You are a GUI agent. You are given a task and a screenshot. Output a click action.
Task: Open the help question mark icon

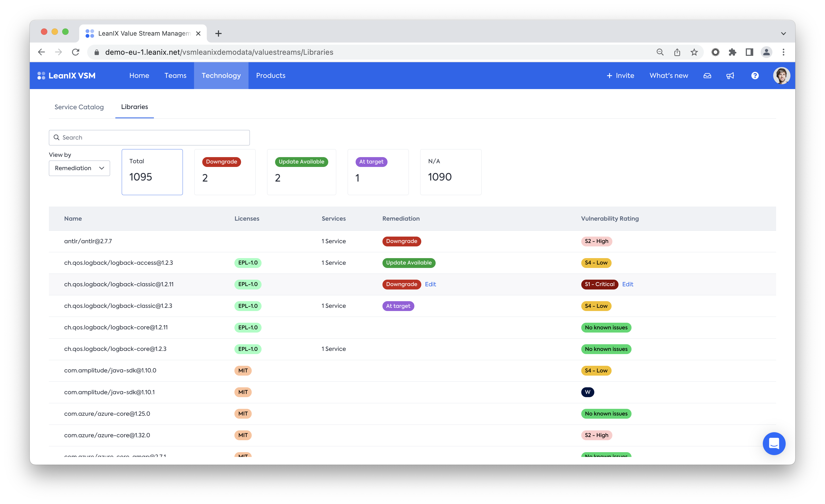click(x=755, y=76)
